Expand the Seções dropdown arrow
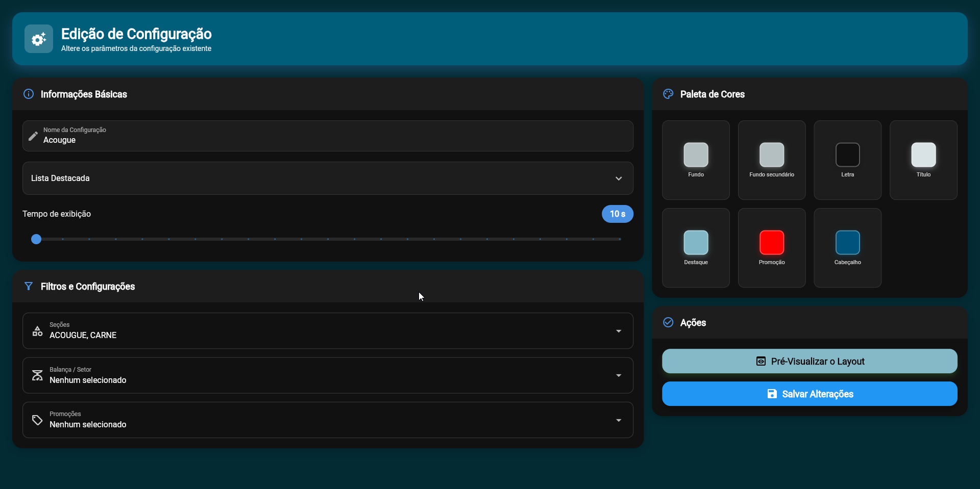The image size is (980, 489). (618, 331)
